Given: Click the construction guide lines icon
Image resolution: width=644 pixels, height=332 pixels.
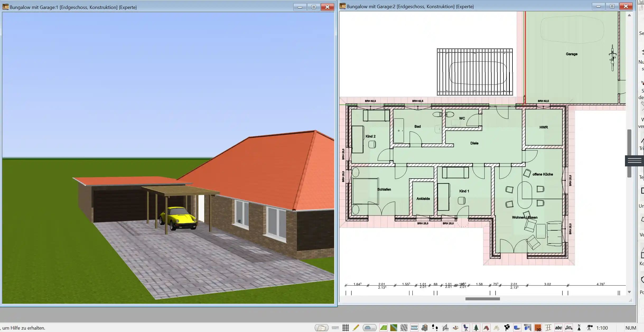Looking at the screenshot, I should coord(548,328).
